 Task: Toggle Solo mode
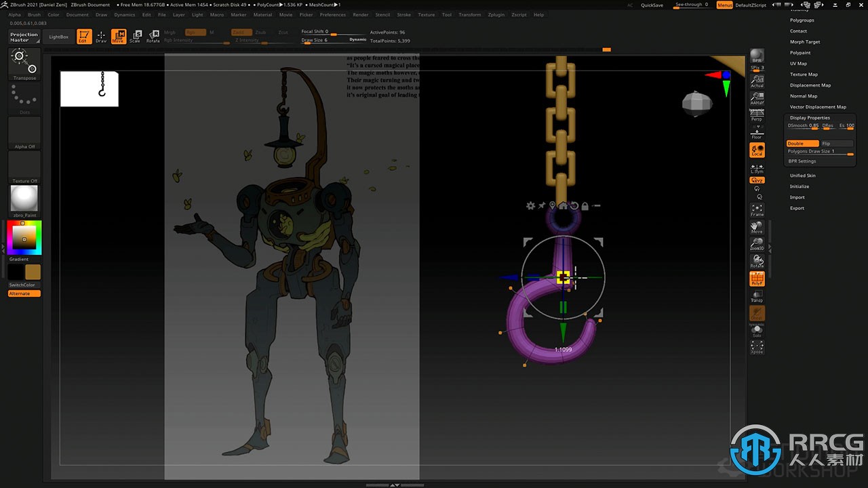(x=757, y=331)
